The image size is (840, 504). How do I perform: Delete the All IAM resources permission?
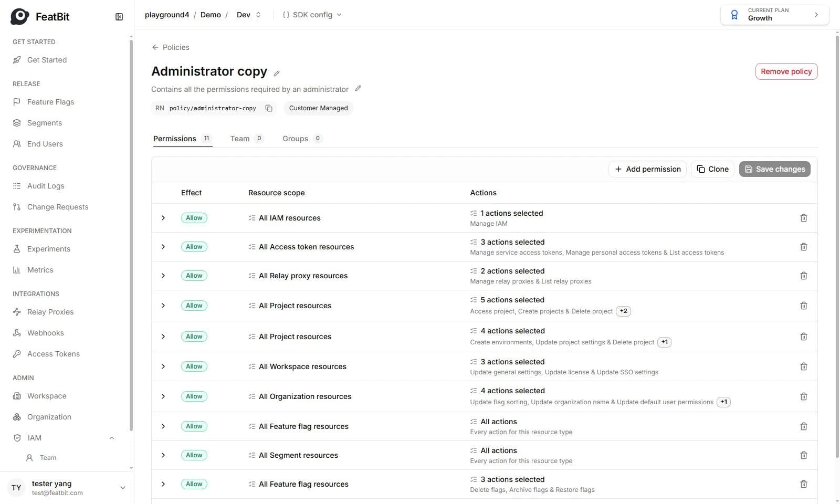click(803, 218)
